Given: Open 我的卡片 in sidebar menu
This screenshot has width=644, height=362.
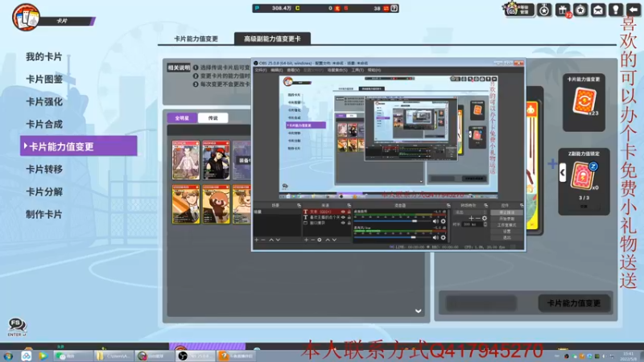Looking at the screenshot, I should coord(44,56).
